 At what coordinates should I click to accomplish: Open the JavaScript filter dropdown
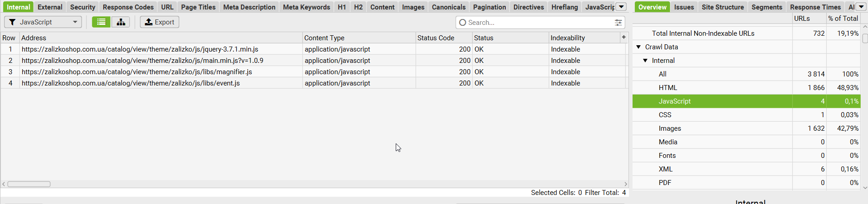[x=43, y=22]
